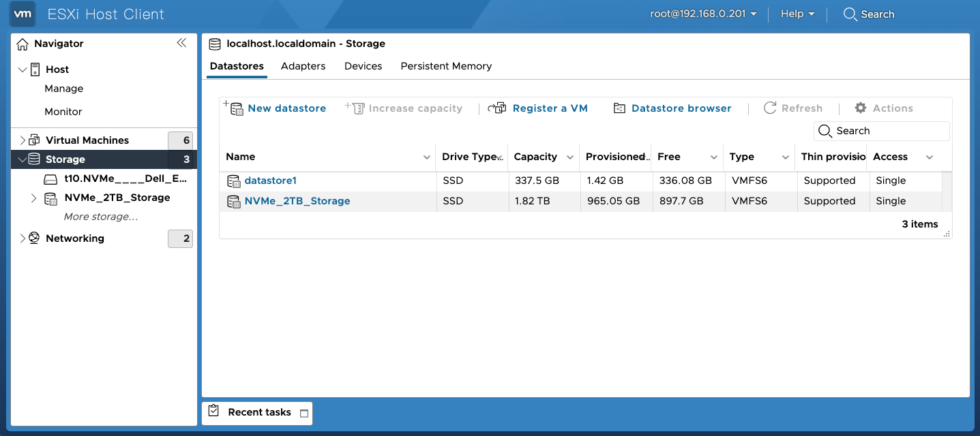
Task: Click the Storage cylinder icon in navigator
Action: (x=34, y=159)
